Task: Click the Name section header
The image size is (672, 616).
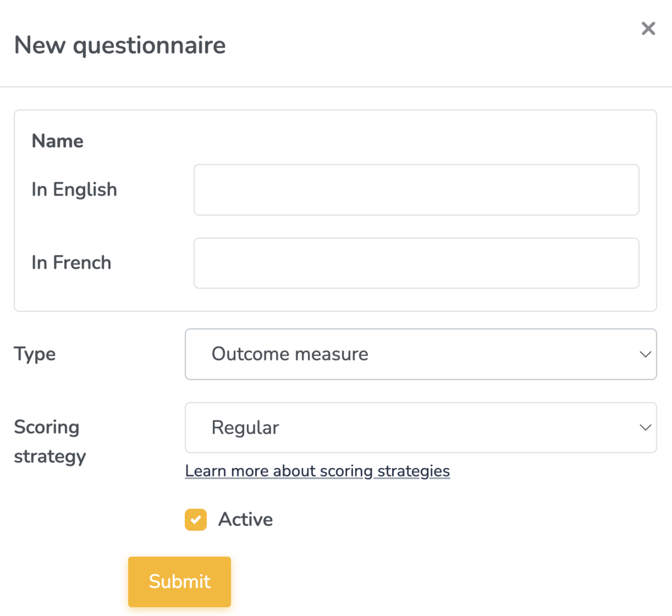Action: click(x=57, y=141)
